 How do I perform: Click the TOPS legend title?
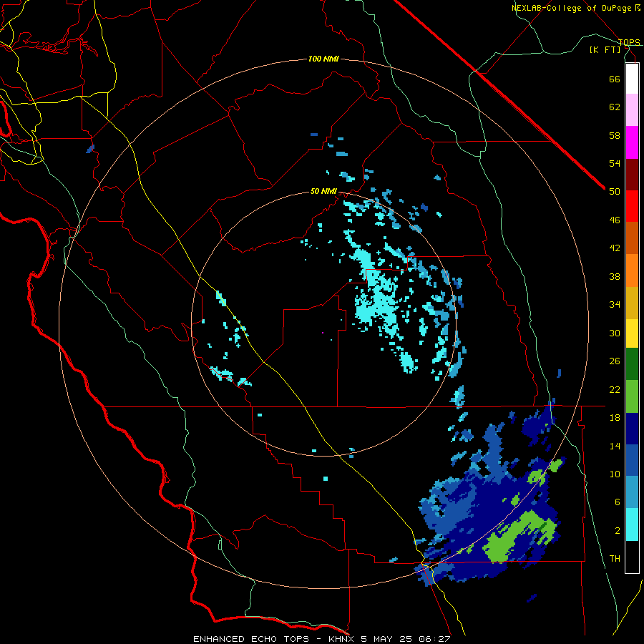(x=629, y=42)
